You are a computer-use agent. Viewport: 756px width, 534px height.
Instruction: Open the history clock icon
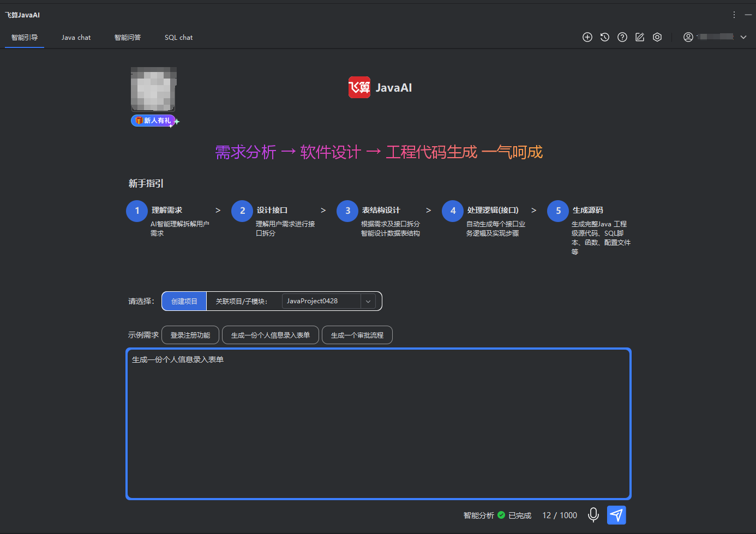pyautogui.click(x=605, y=37)
